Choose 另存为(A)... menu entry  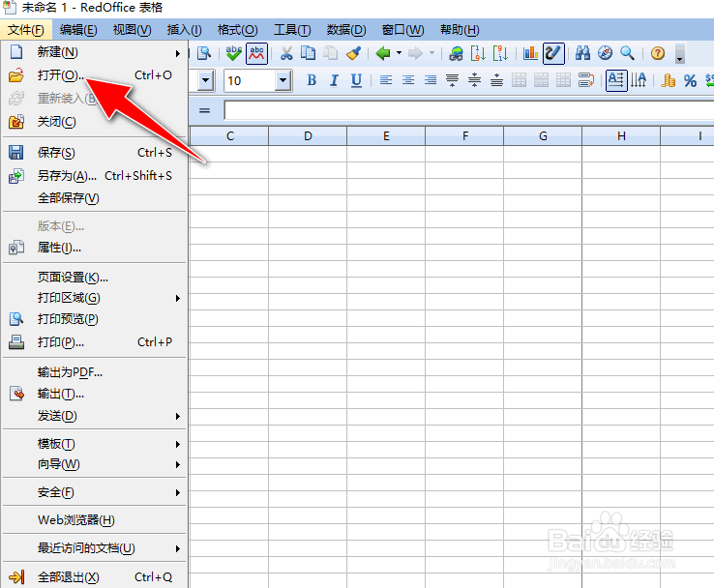[x=95, y=176]
